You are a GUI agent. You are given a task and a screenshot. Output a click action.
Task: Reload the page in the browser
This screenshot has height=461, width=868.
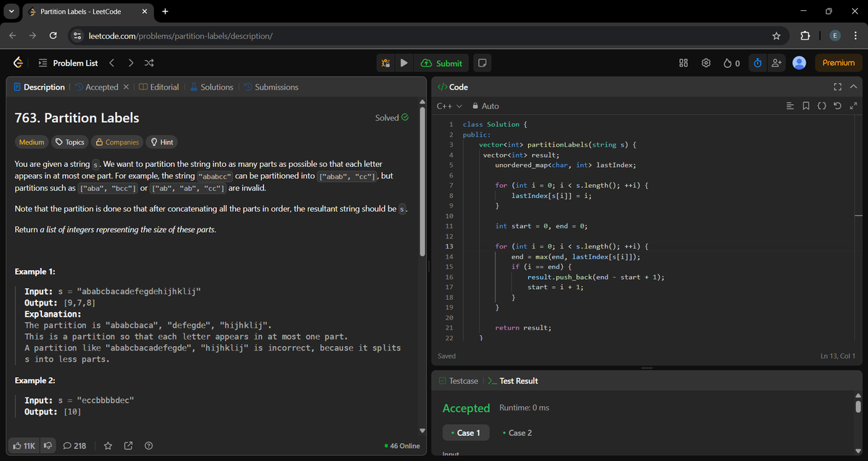pyautogui.click(x=53, y=36)
